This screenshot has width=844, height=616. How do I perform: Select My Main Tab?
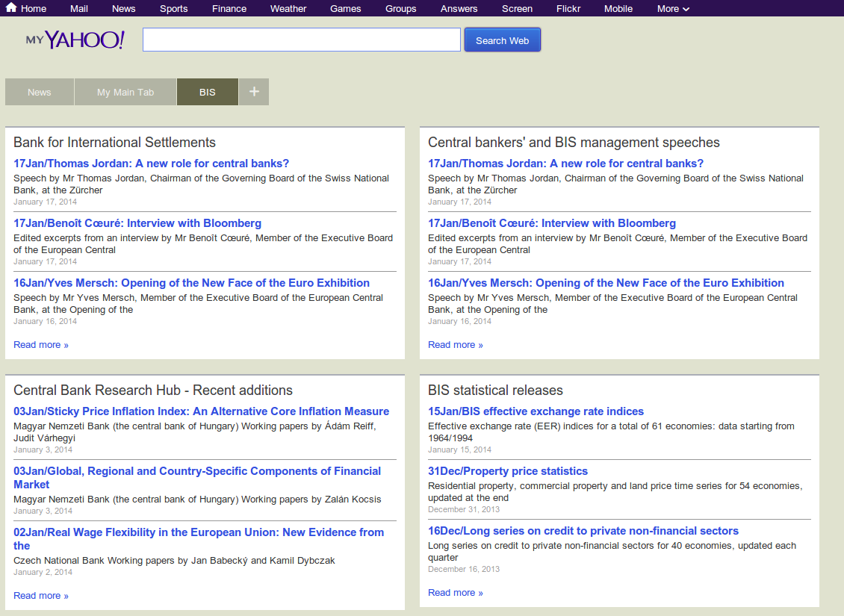point(125,93)
